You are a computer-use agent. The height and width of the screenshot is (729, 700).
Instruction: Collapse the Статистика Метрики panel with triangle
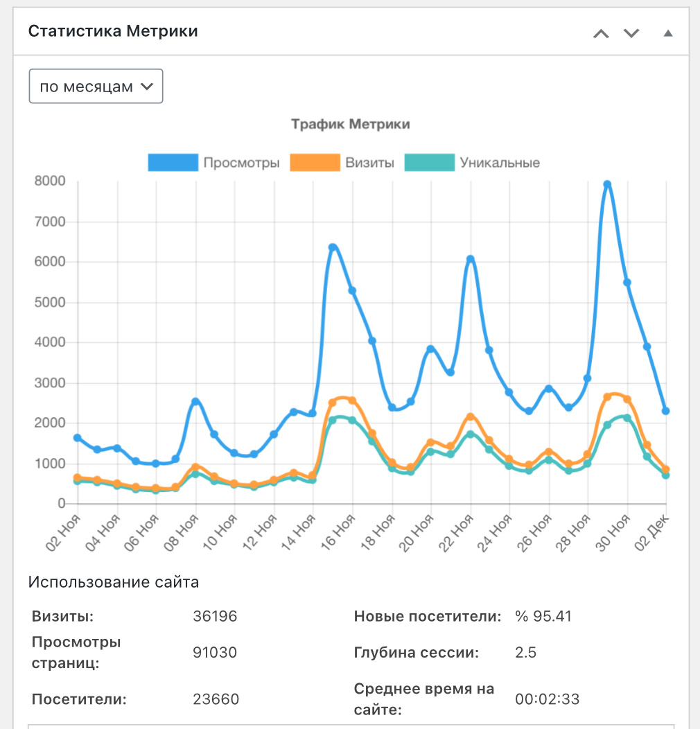coord(667,33)
